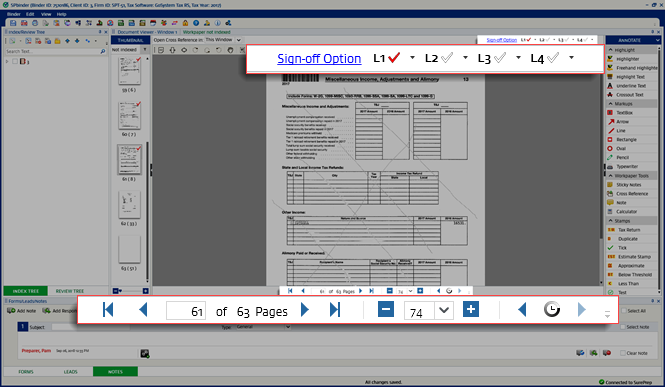Select page thumbnail 62 (33)
This screenshot has width=665, height=387.
129,205
